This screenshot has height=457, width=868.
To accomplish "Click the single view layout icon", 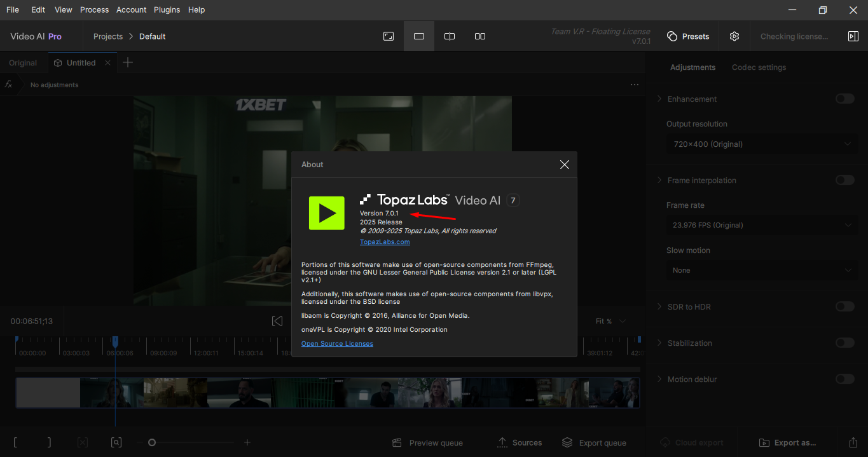I will (419, 36).
